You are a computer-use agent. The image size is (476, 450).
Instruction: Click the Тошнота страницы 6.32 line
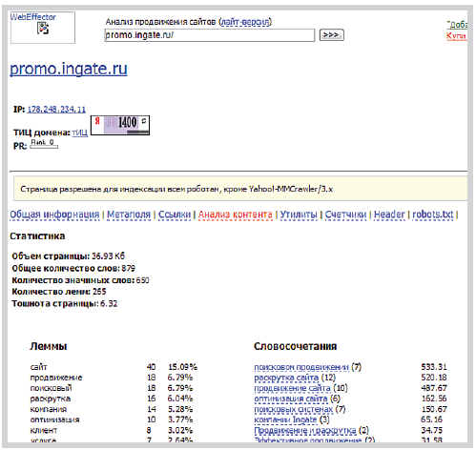tap(65, 304)
